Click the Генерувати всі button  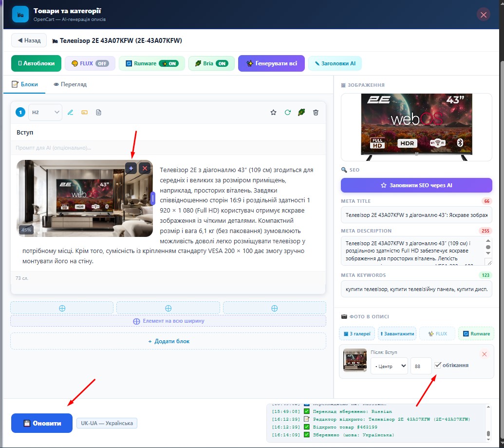click(x=271, y=63)
